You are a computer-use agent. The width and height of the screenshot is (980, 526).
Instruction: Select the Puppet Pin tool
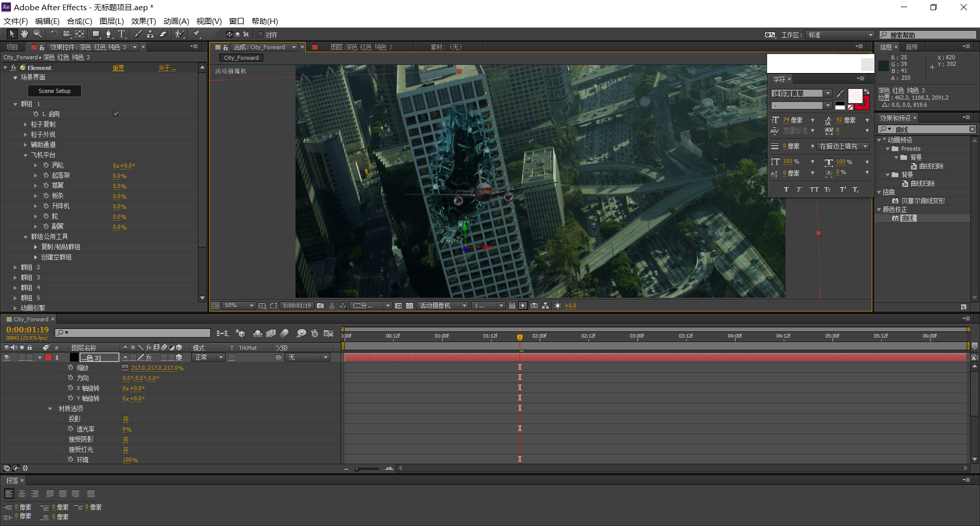pyautogui.click(x=197, y=34)
